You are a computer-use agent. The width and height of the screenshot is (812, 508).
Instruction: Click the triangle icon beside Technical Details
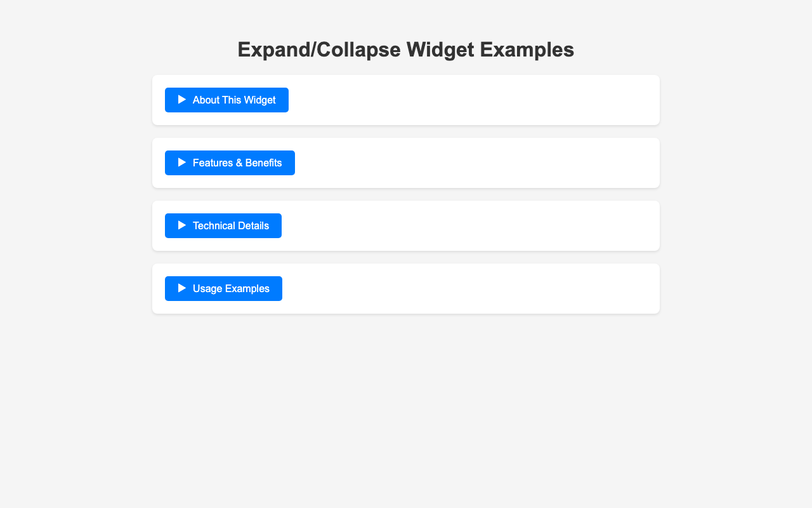coord(182,225)
